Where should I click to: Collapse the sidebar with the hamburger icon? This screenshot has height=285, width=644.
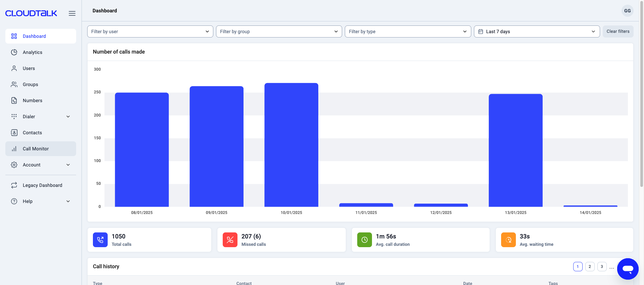[72, 13]
